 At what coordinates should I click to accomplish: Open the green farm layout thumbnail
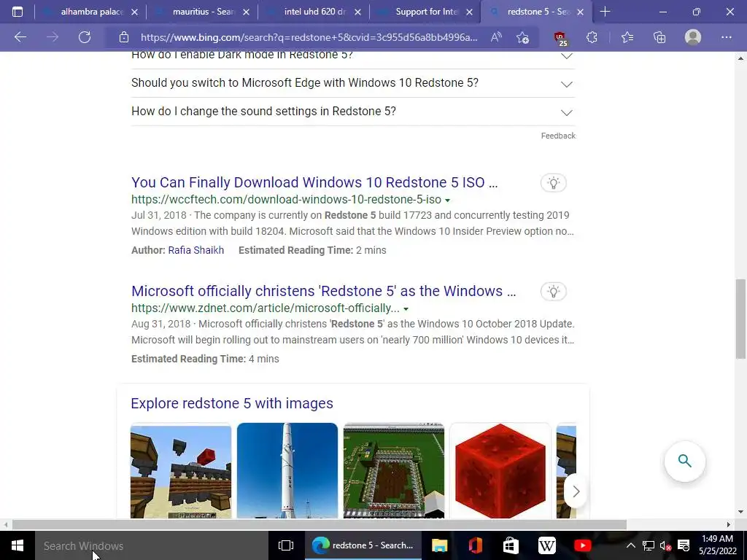click(394, 470)
